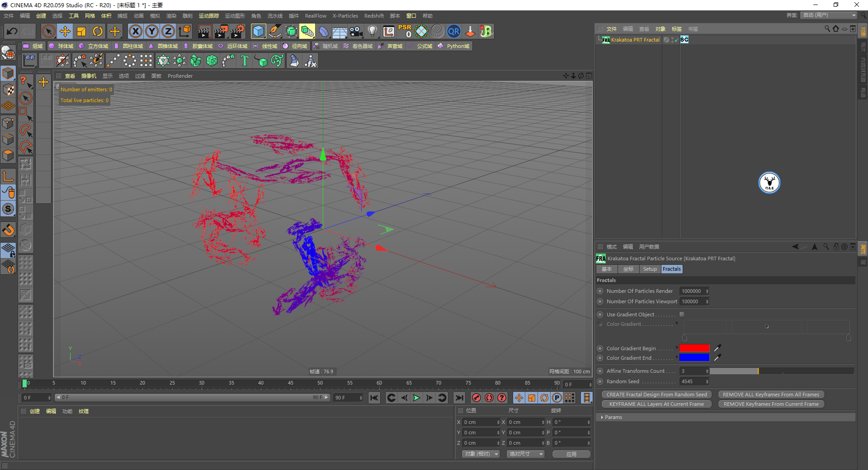Toggle Autokeying button
The height and width of the screenshot is (470, 868).
(489, 398)
